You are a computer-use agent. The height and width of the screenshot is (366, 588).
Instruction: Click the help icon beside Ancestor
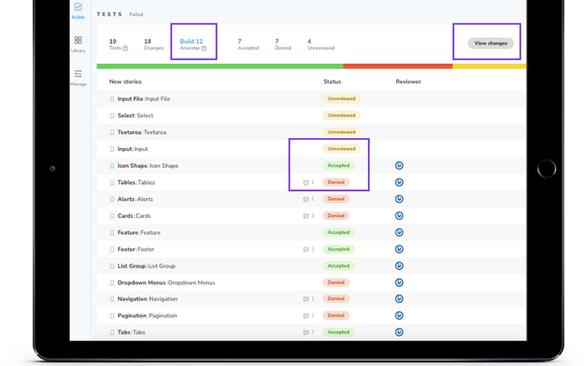point(204,48)
